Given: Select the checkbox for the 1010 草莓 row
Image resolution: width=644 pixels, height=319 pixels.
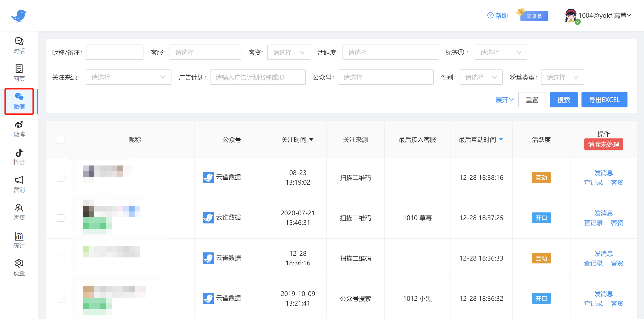Looking at the screenshot, I should pyautogui.click(x=61, y=218).
